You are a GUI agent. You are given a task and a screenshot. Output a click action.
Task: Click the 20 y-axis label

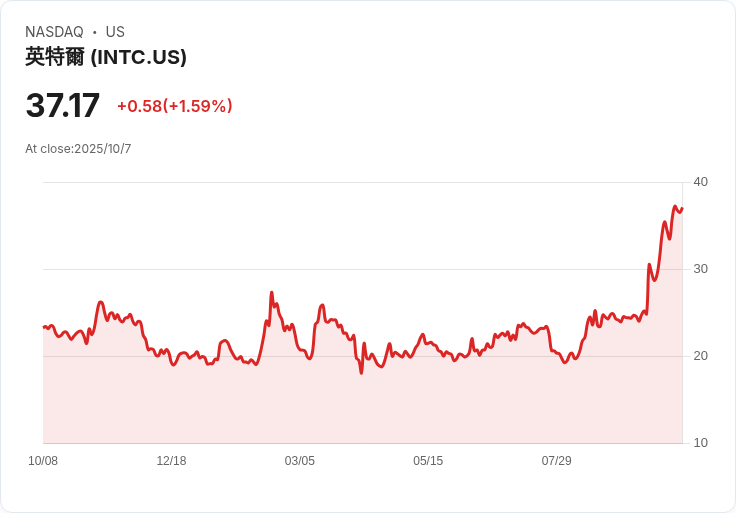pos(700,356)
